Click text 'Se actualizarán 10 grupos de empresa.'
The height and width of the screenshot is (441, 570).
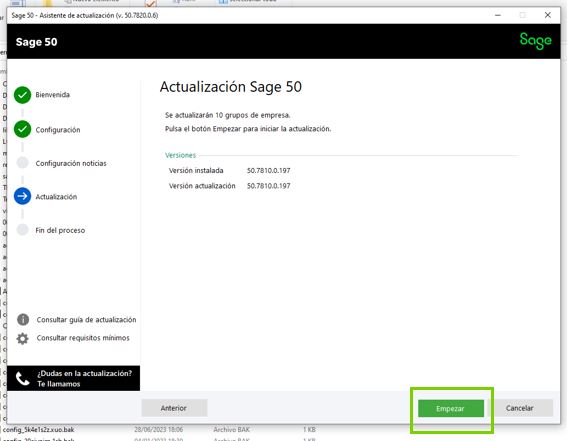click(228, 115)
